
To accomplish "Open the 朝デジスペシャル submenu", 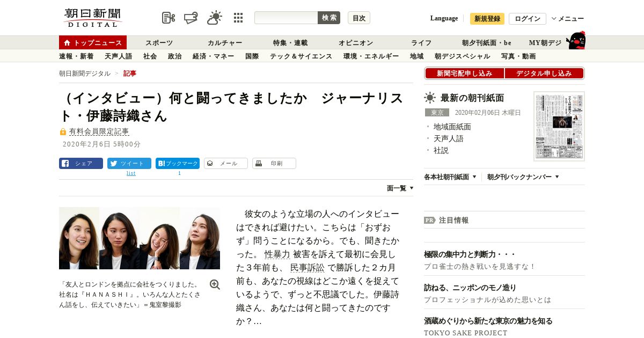I will 462,56.
